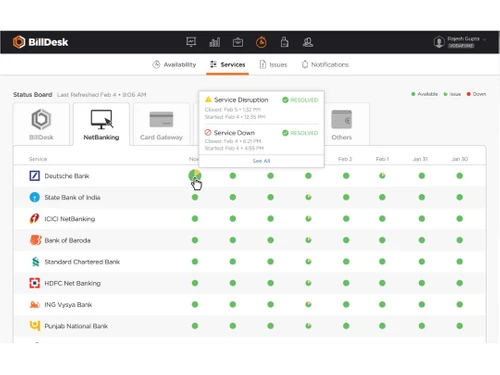Open the briefcase icon in top navigation

click(238, 42)
